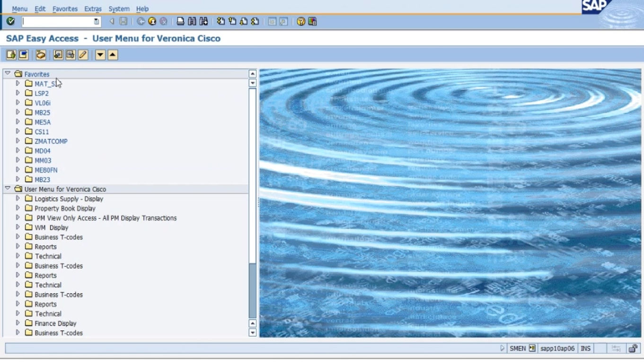Expand the ZMATCOMP folder arrow
Image resolution: width=644 pixels, height=362 pixels.
pyautogui.click(x=18, y=141)
